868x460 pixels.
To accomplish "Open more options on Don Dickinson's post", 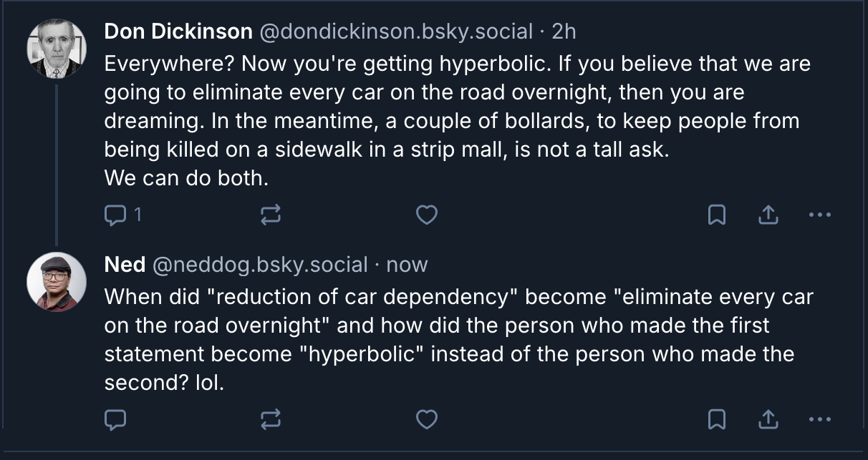I will click(819, 214).
